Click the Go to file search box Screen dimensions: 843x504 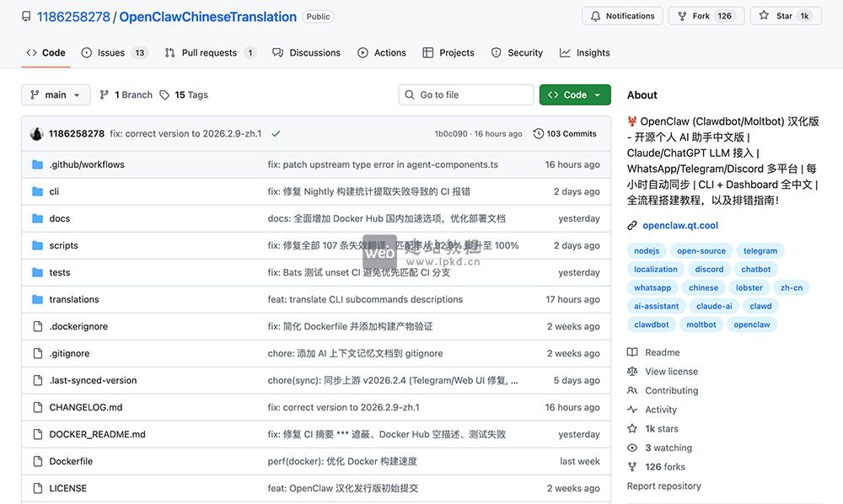pyautogui.click(x=465, y=94)
